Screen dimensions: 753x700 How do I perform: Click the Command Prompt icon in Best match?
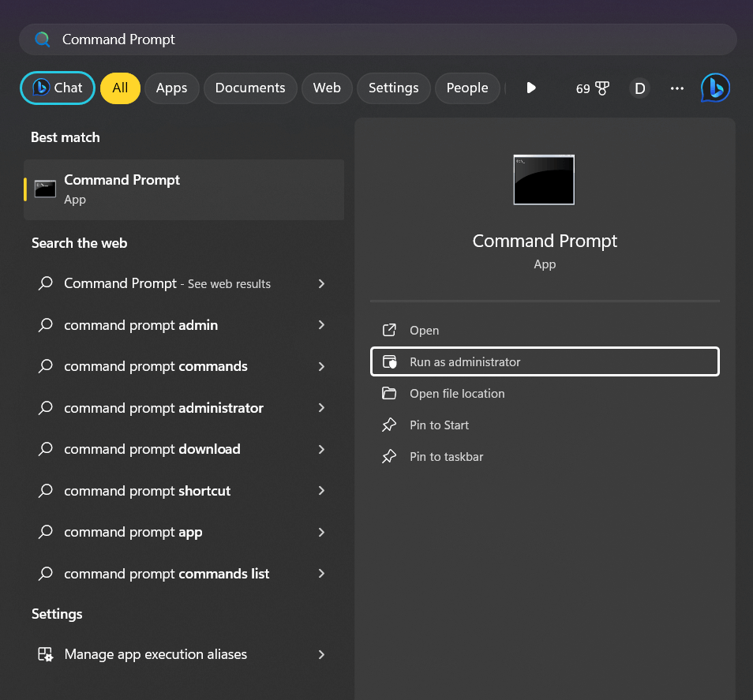45,189
